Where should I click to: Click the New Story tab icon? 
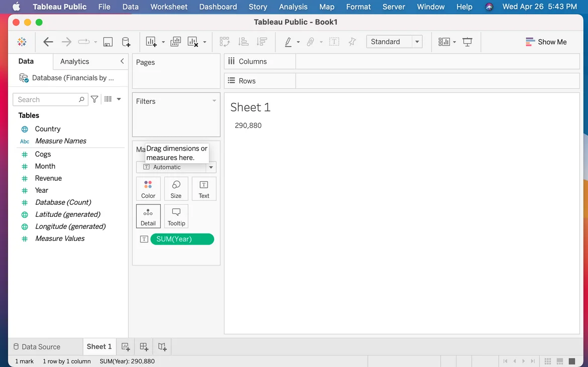(162, 347)
